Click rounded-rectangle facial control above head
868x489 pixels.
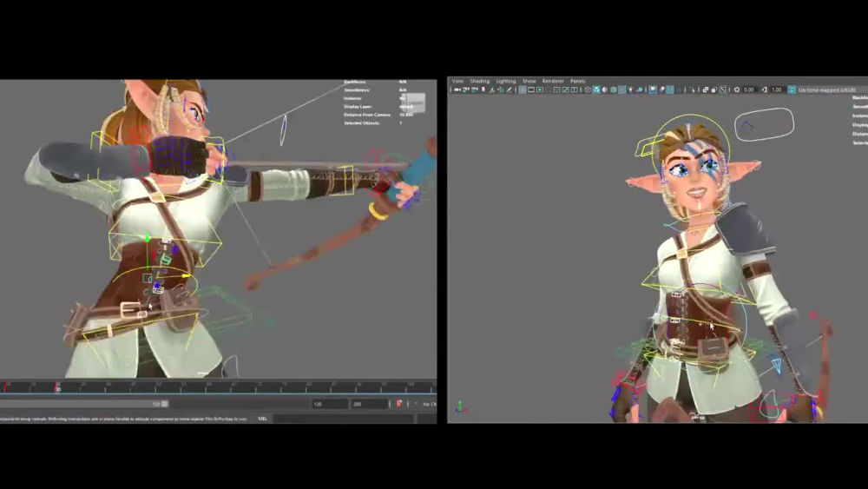click(764, 124)
